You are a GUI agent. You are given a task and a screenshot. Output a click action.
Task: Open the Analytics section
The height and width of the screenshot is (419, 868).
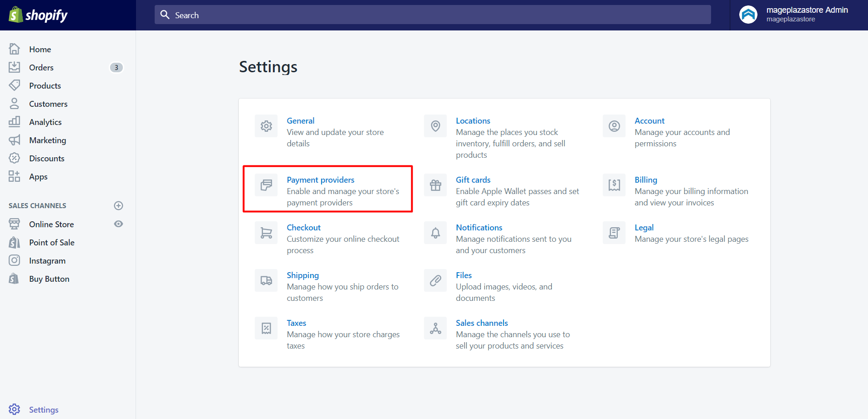pyautogui.click(x=45, y=122)
